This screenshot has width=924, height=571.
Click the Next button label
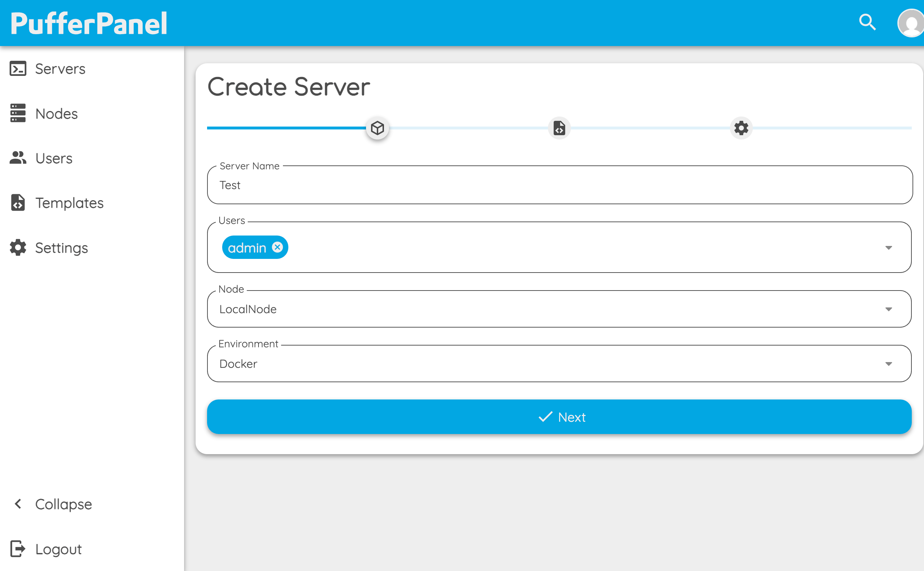pos(572,417)
